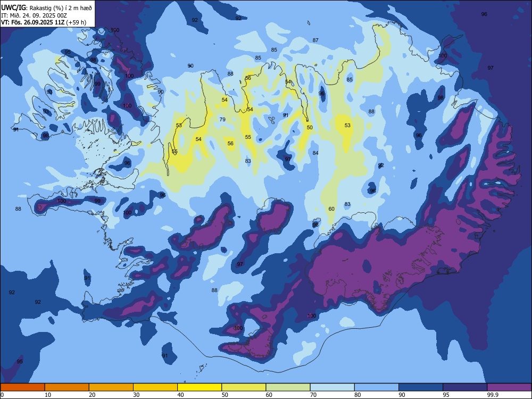Click the pale yellow 50–60 legend swatch

point(244,387)
